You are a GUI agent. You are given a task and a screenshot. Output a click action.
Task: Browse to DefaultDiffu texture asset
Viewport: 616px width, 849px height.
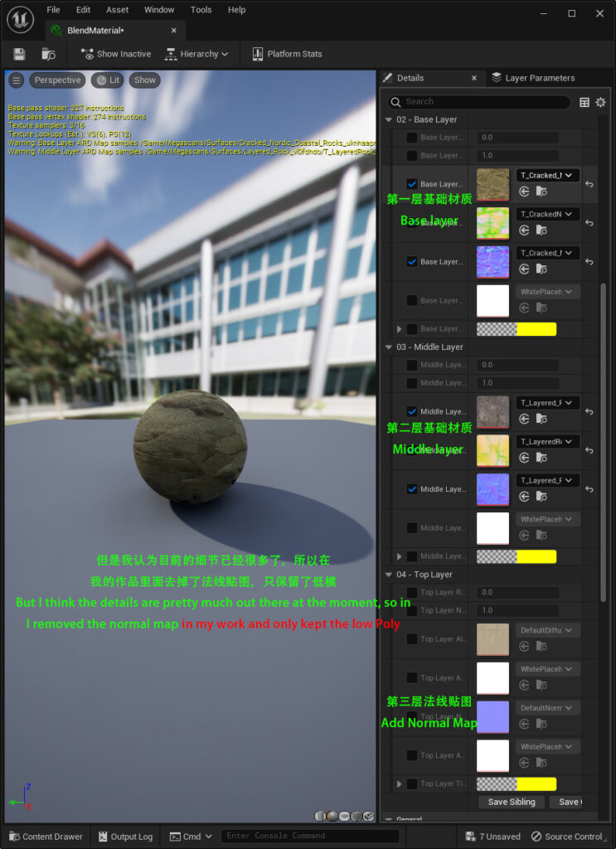[541, 646]
